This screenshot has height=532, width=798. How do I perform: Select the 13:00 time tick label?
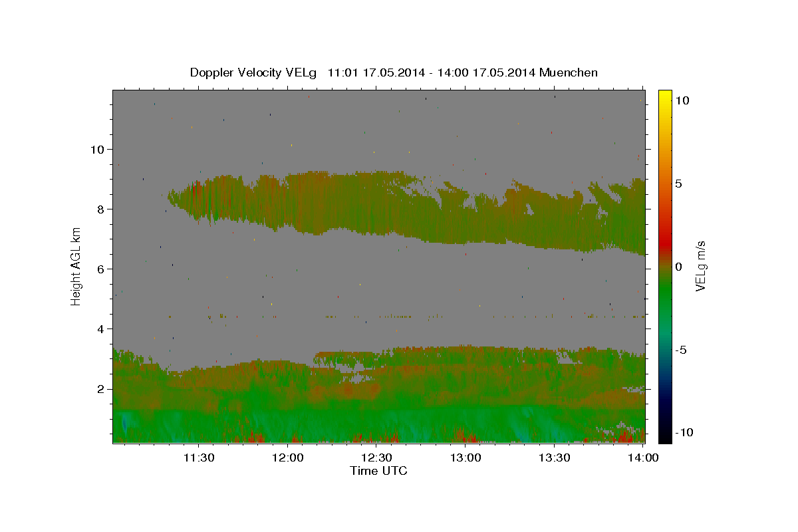point(465,458)
